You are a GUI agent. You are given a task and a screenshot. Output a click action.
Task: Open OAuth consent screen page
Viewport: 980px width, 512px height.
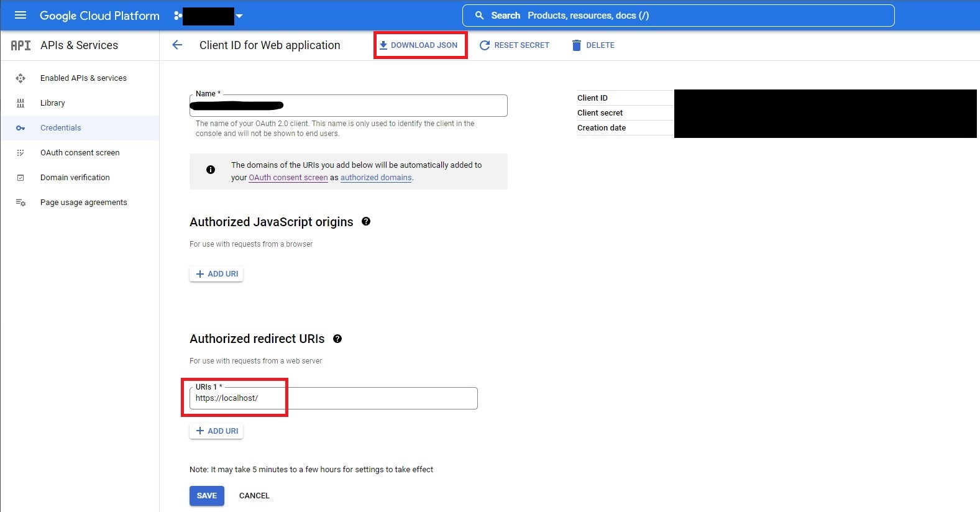(80, 153)
